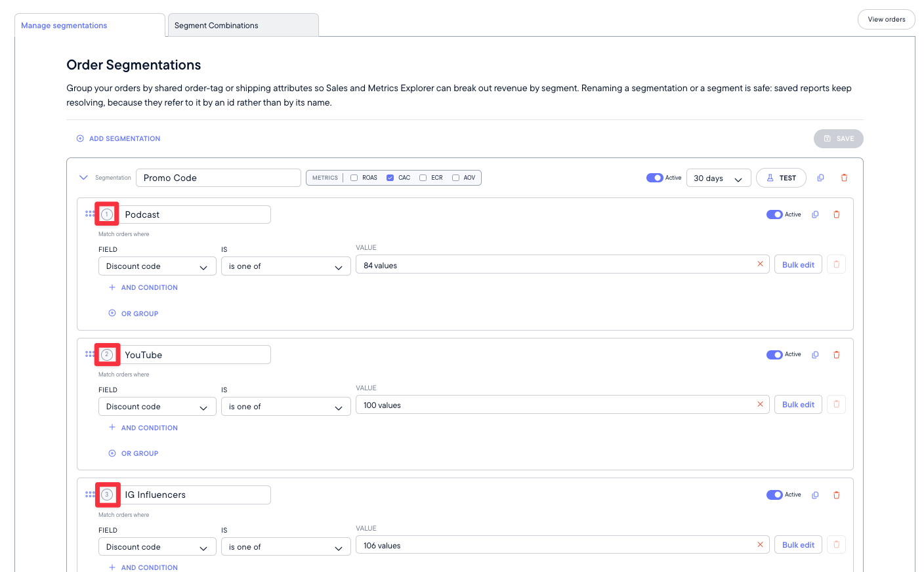This screenshot has height=572, width=924.
Task: Toggle Active switch for Promo Code segmentation
Action: [x=654, y=178]
